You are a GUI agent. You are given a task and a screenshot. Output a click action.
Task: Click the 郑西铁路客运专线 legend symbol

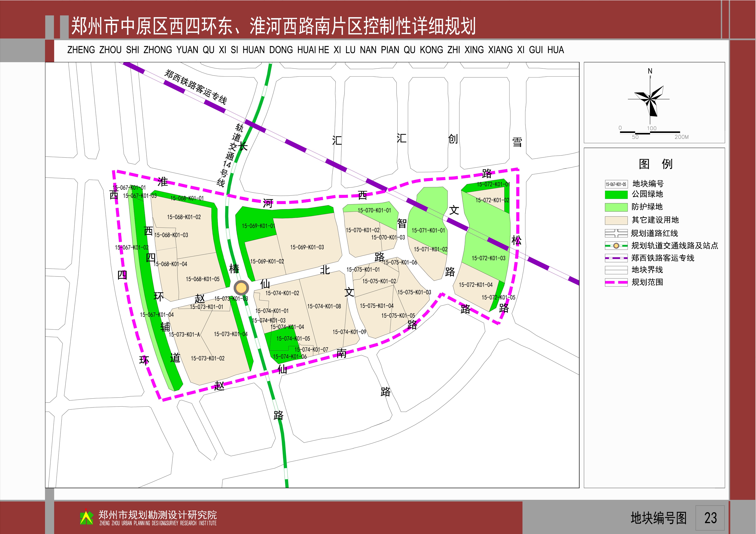point(616,258)
